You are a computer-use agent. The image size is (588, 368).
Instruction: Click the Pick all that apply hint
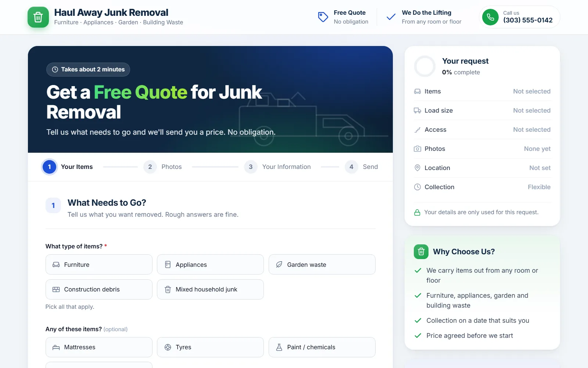pos(70,307)
